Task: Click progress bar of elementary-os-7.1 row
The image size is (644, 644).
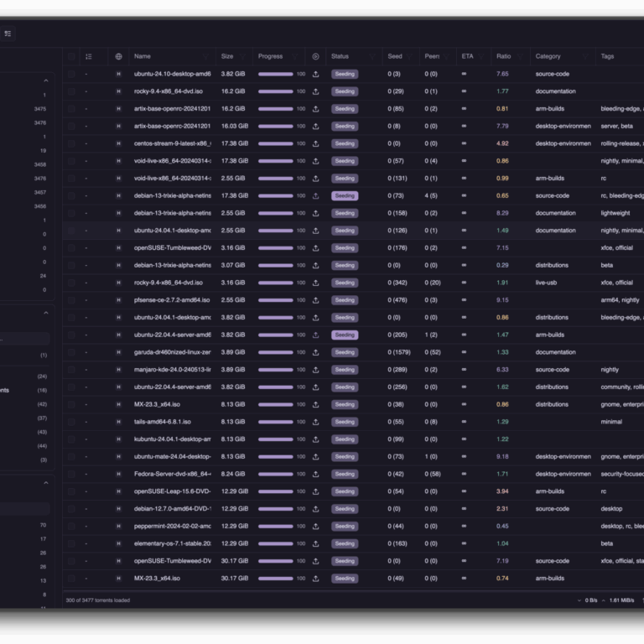Action: coord(276,543)
